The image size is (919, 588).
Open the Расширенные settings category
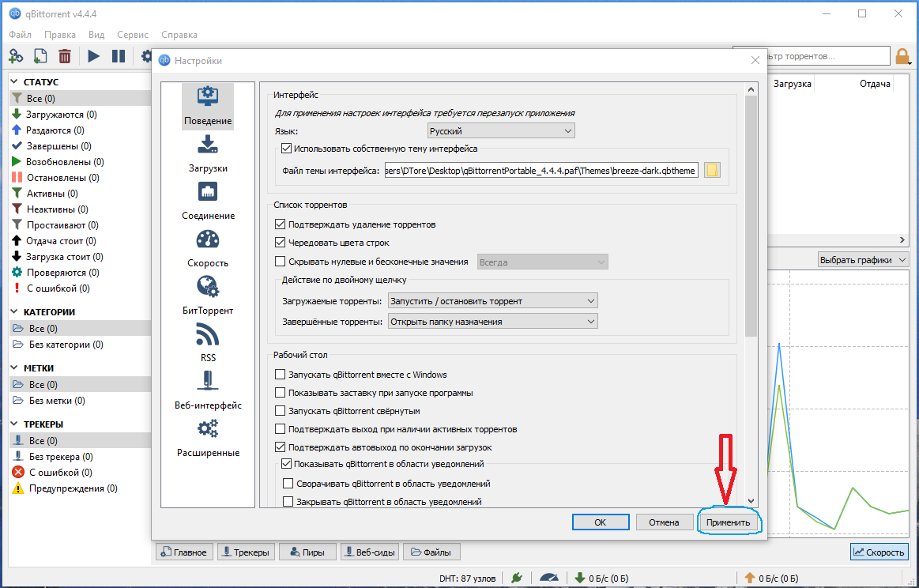[208, 439]
